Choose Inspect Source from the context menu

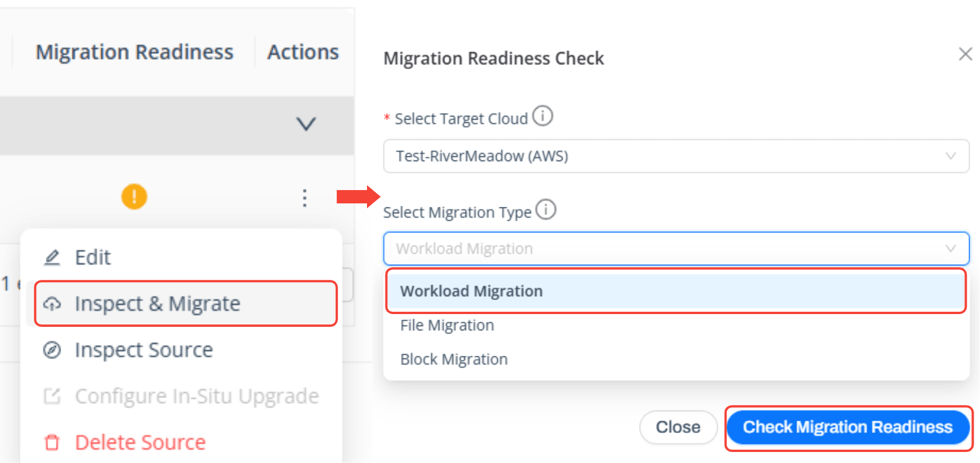click(x=181, y=350)
